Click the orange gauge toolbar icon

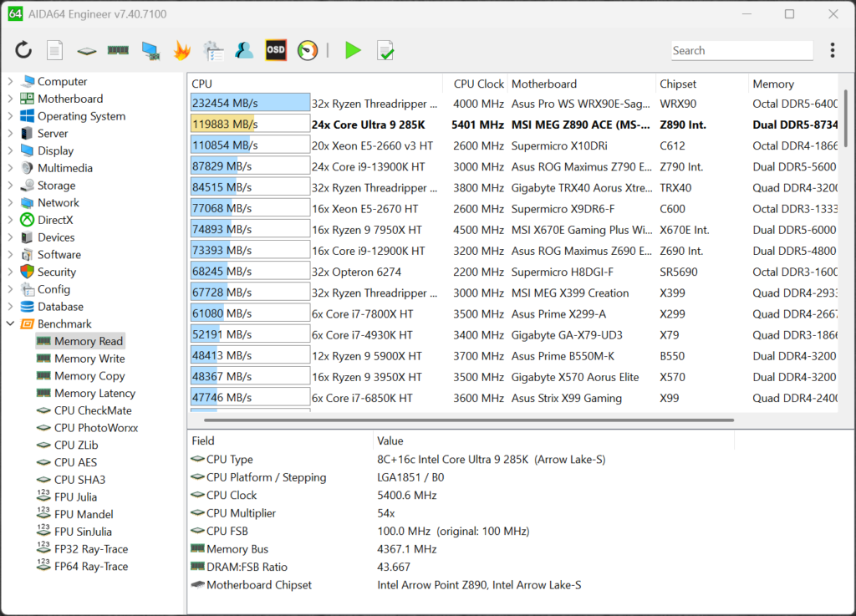(x=308, y=51)
